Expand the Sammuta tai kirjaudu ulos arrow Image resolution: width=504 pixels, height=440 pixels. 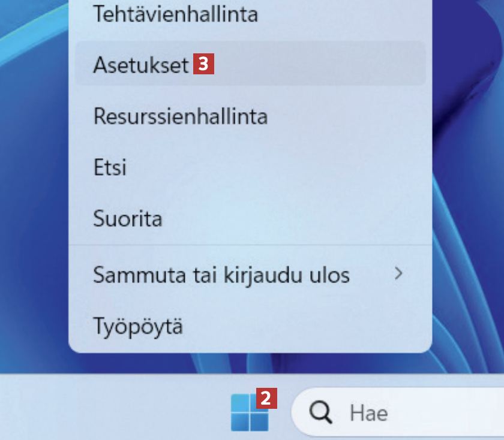[x=398, y=274]
